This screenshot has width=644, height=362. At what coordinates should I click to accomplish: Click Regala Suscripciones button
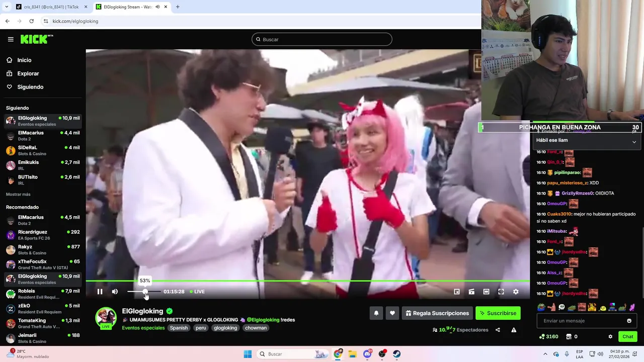pos(437,313)
